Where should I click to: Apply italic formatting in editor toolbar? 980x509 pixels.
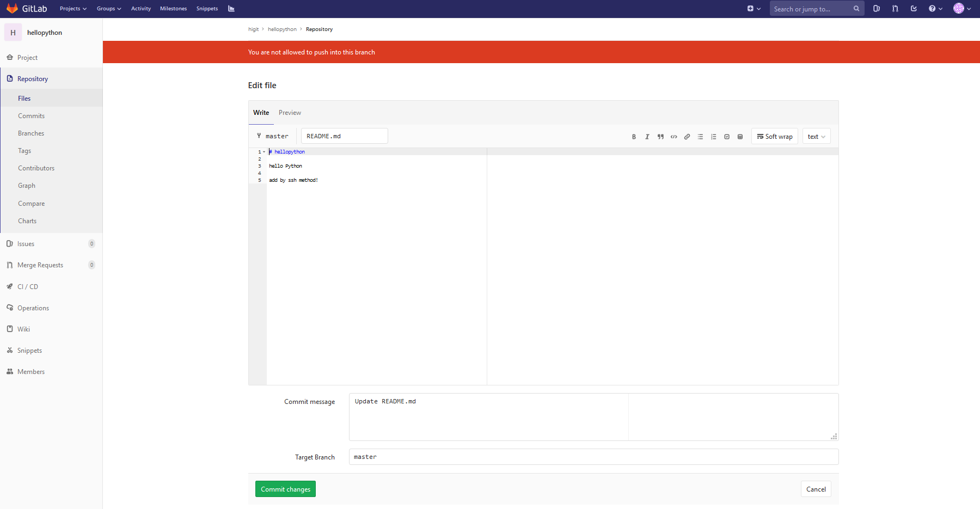[x=647, y=137]
